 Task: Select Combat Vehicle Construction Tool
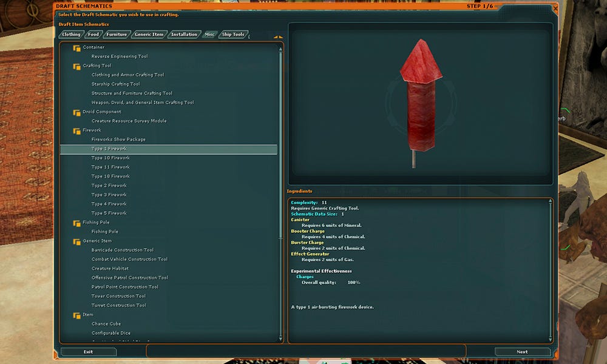[x=129, y=259]
